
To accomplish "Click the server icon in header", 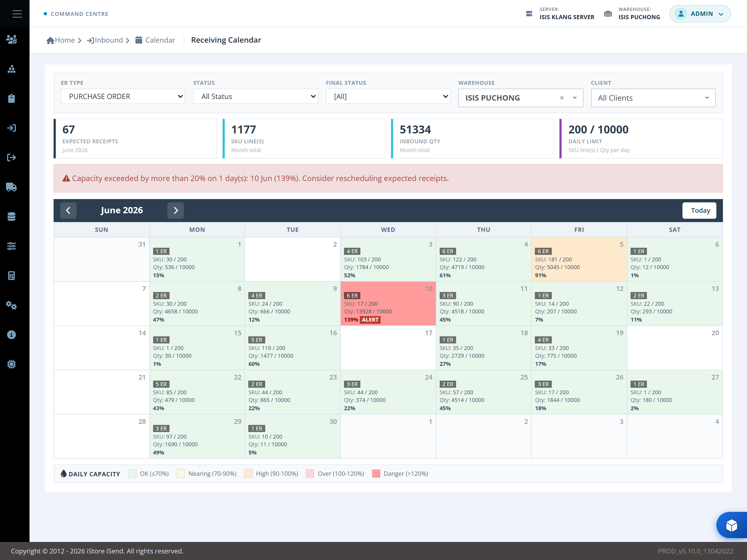I will 529,14.
